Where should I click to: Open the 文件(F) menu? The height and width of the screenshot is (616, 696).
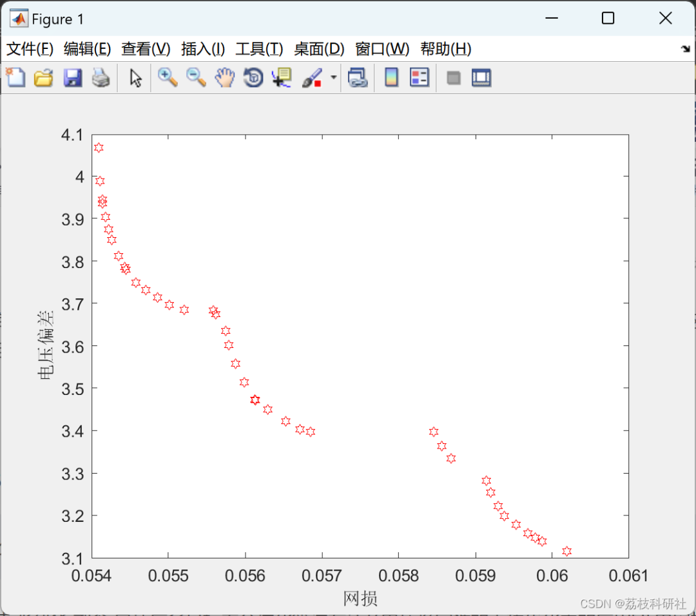tap(30, 49)
